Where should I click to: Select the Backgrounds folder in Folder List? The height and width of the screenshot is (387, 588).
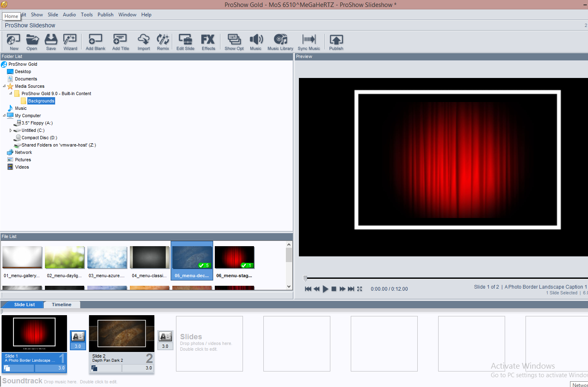(x=41, y=101)
